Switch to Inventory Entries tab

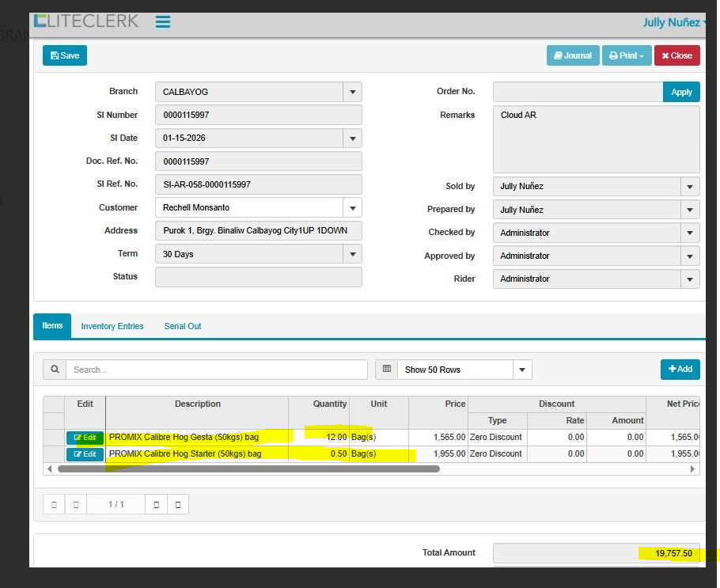pyautogui.click(x=112, y=326)
